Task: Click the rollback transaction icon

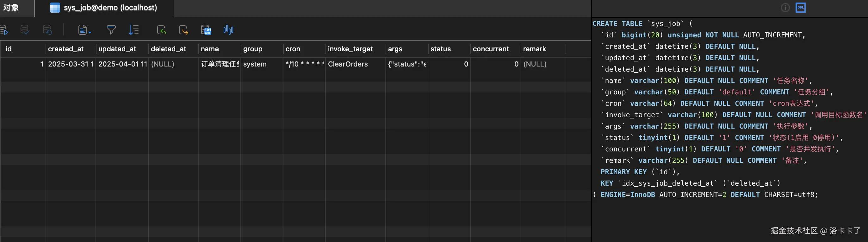Action: (47, 30)
